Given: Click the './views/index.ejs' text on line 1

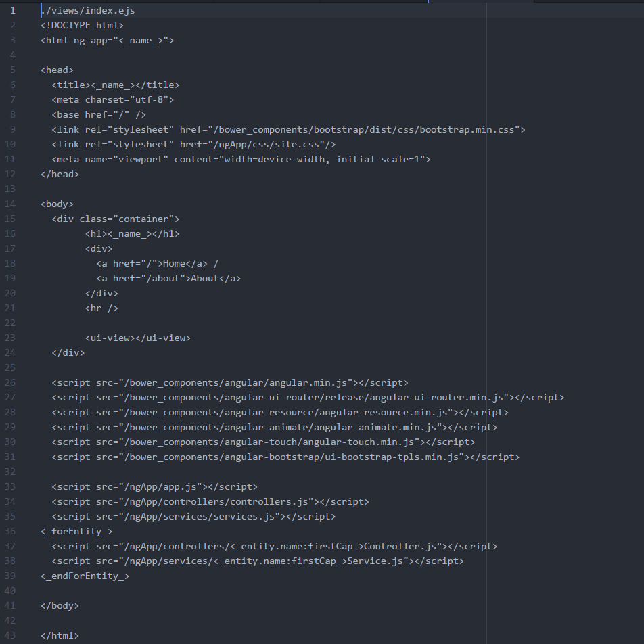Looking at the screenshot, I should (88, 11).
